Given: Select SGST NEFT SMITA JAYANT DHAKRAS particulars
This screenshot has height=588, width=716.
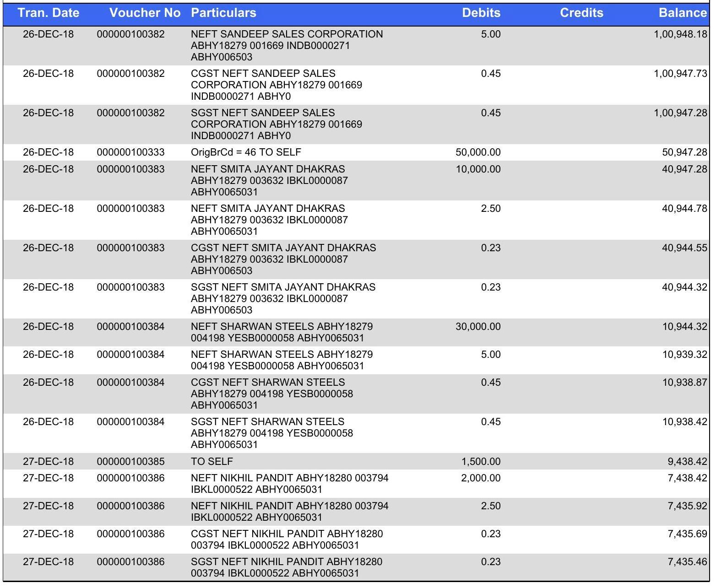Looking at the screenshot, I should tap(283, 299).
